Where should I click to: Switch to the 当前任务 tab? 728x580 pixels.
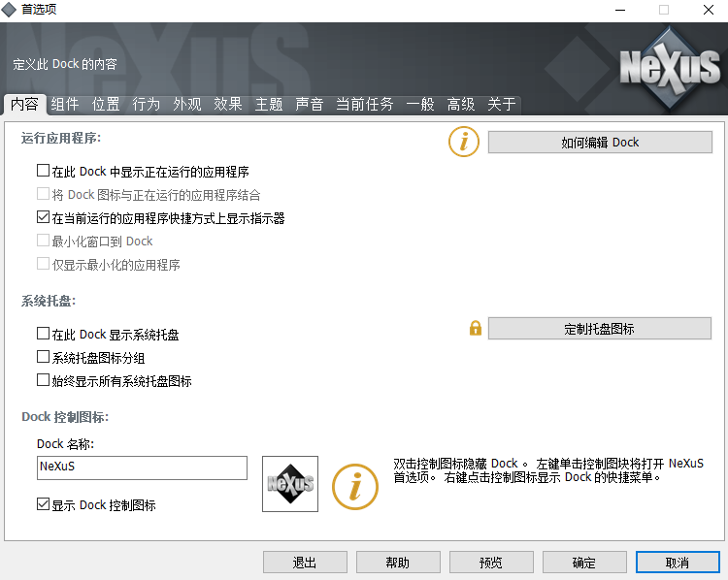coord(365,104)
